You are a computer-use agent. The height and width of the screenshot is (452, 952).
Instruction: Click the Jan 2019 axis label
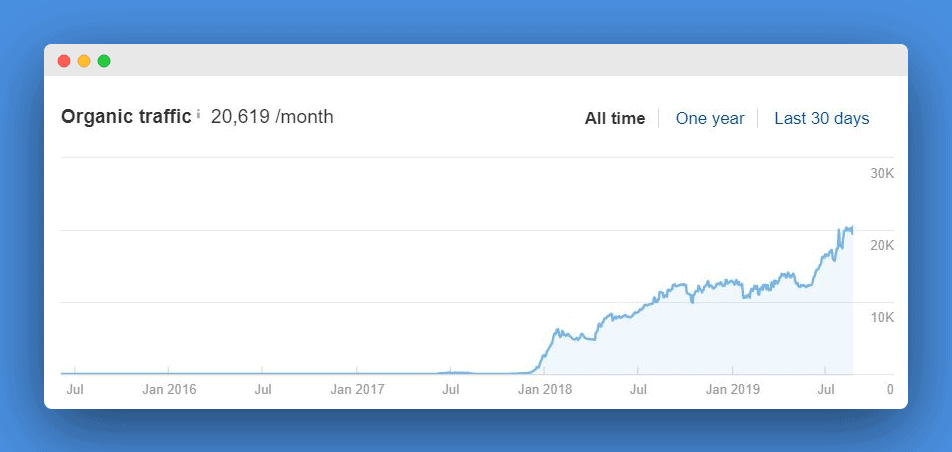tap(732, 389)
